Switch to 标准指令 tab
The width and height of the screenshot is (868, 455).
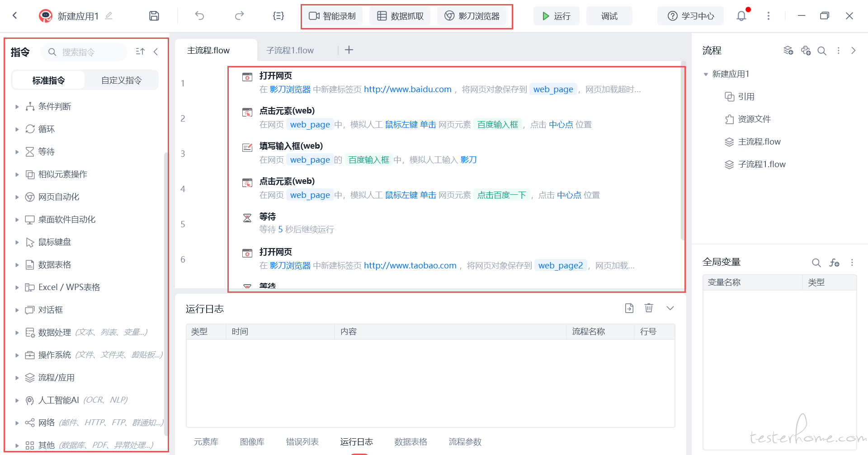point(48,80)
